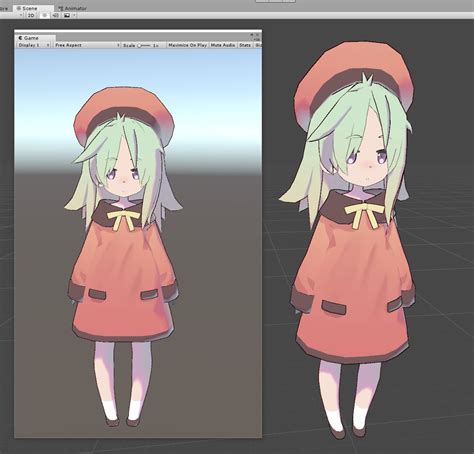This screenshot has height=454, width=474.
Task: Open the Display 1 dropdown
Action: click(33, 45)
